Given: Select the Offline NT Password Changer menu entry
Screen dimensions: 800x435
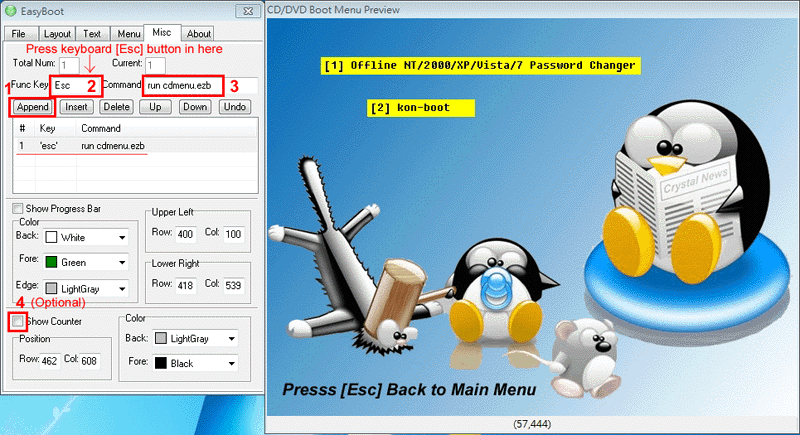Looking at the screenshot, I should (480, 66).
